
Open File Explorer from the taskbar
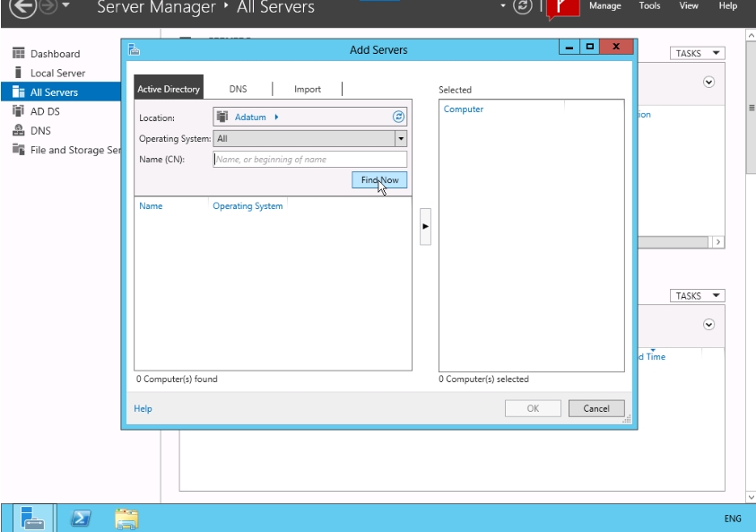click(126, 519)
